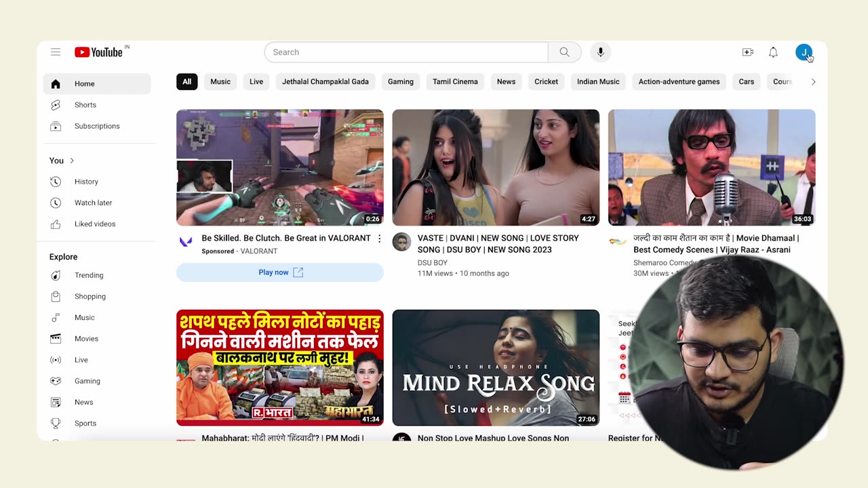Open the hamburger guide menu

[x=56, y=52]
